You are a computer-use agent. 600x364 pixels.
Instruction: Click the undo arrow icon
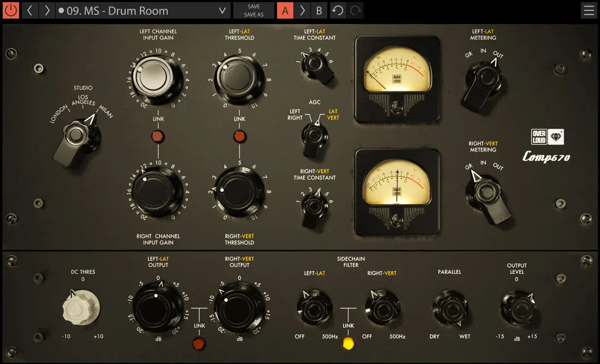[337, 10]
